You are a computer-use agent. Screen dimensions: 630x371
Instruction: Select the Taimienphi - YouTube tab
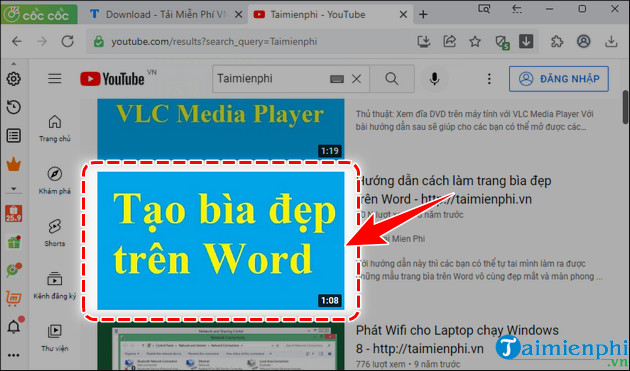[x=317, y=14]
